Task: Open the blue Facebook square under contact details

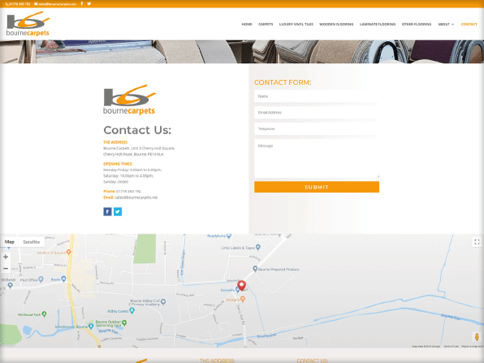Action: (x=107, y=212)
